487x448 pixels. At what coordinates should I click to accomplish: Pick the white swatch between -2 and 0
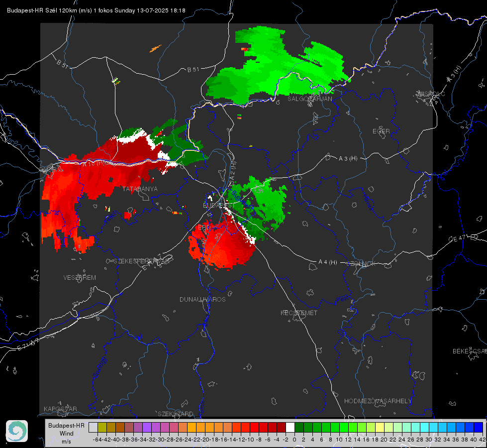click(x=290, y=427)
